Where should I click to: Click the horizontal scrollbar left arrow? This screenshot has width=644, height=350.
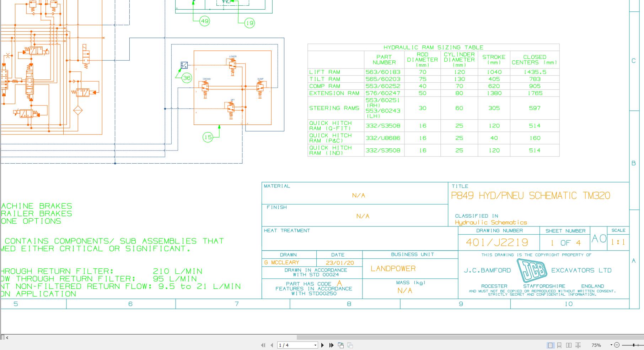point(7,338)
